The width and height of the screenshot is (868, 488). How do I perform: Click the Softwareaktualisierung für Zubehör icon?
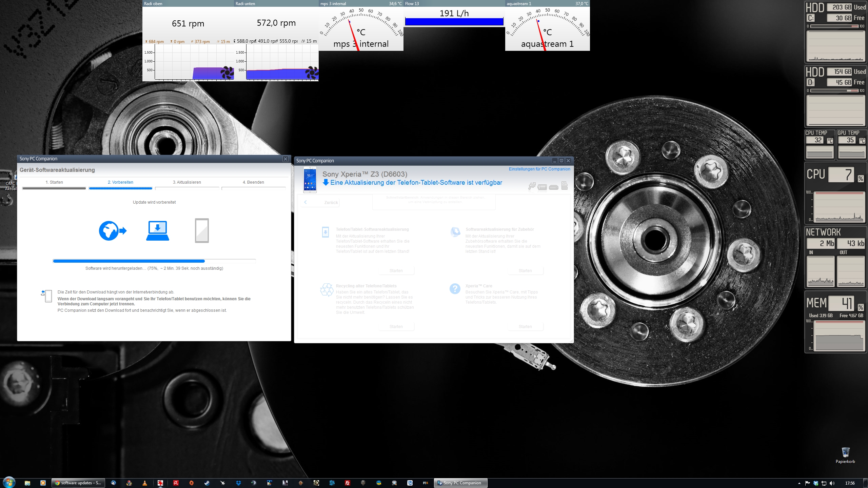(455, 232)
